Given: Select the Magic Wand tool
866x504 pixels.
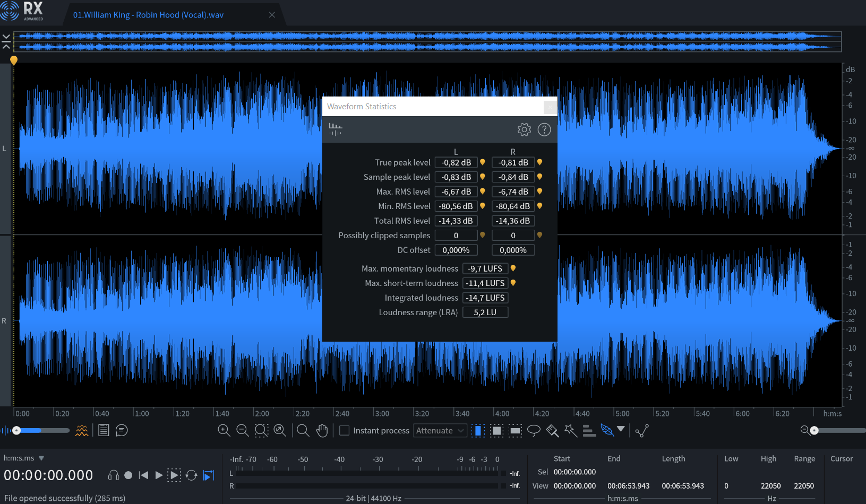Looking at the screenshot, I should click(x=571, y=431).
